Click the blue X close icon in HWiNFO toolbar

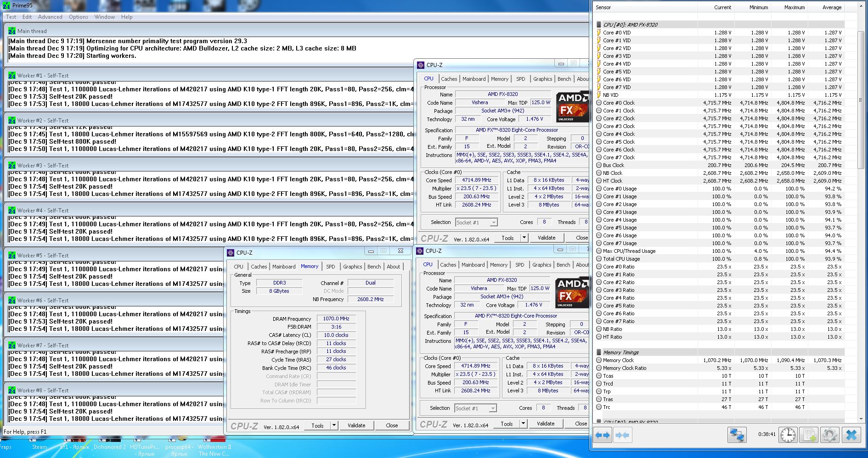click(851, 435)
